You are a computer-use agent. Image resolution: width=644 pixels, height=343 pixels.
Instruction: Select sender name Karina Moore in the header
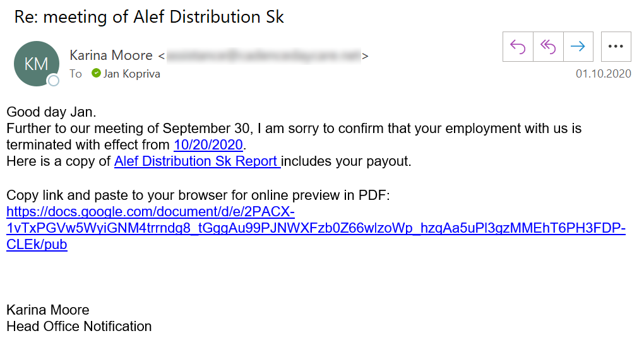point(111,55)
